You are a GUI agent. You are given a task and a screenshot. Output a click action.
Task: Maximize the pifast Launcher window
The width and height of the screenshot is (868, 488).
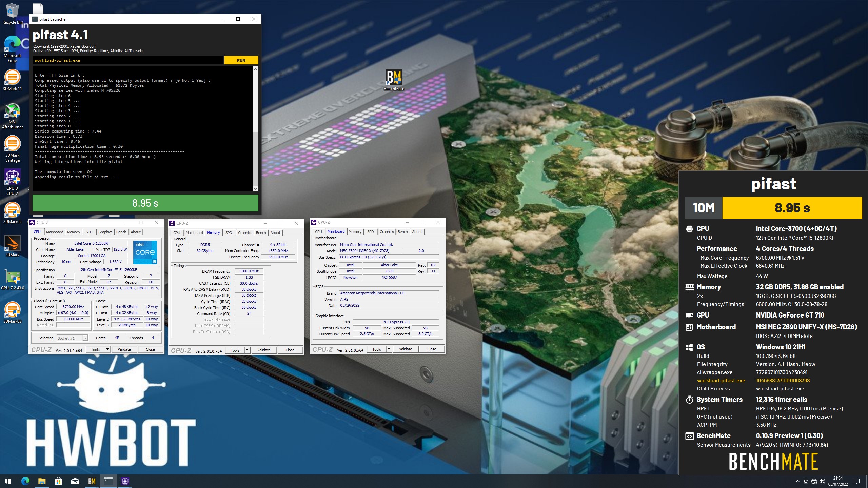coord(238,19)
